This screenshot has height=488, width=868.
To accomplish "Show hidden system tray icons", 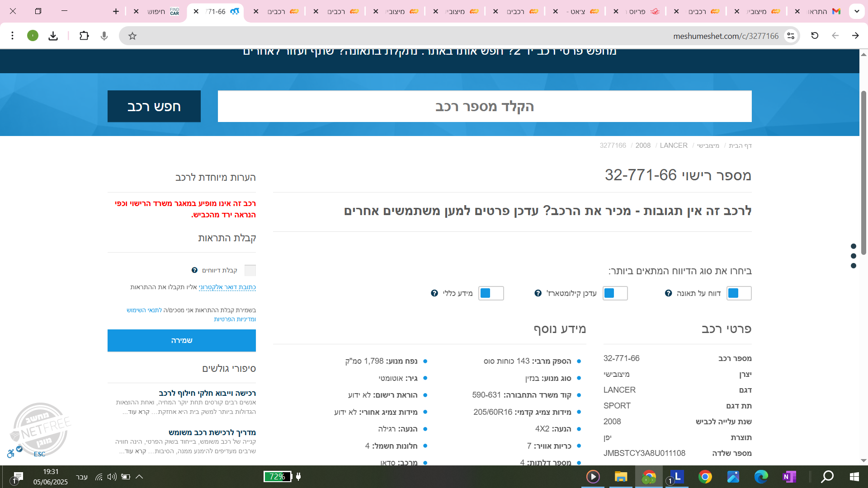I will (139, 477).
